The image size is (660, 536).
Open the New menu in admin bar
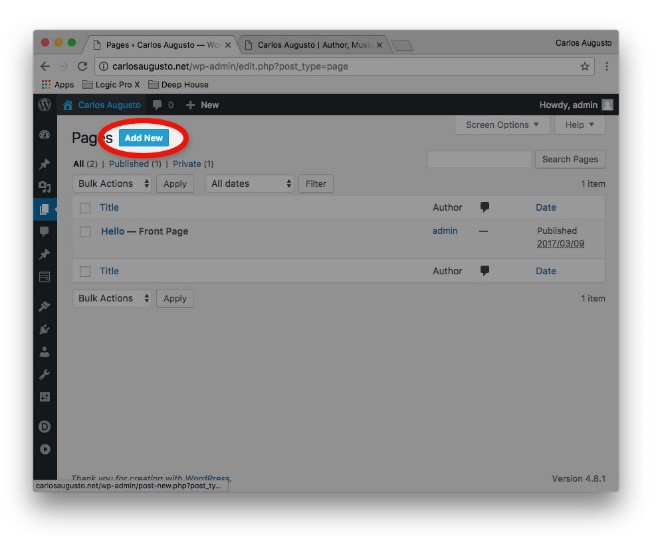click(x=202, y=105)
